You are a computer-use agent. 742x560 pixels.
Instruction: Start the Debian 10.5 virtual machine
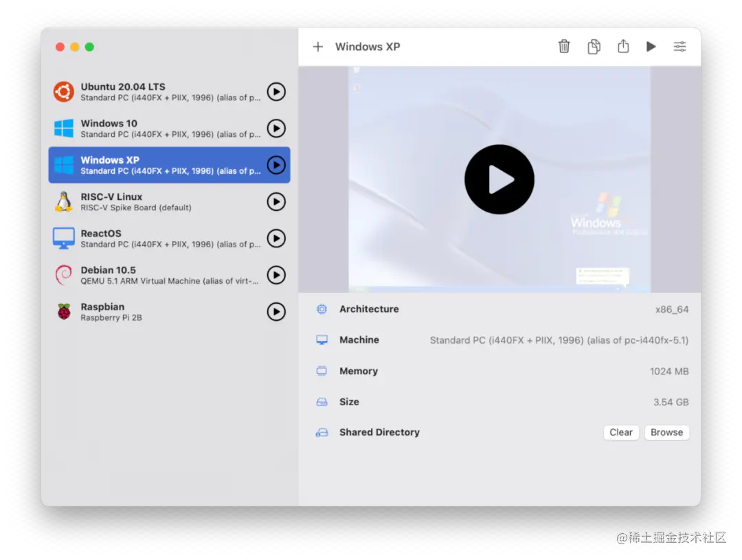pyautogui.click(x=276, y=275)
